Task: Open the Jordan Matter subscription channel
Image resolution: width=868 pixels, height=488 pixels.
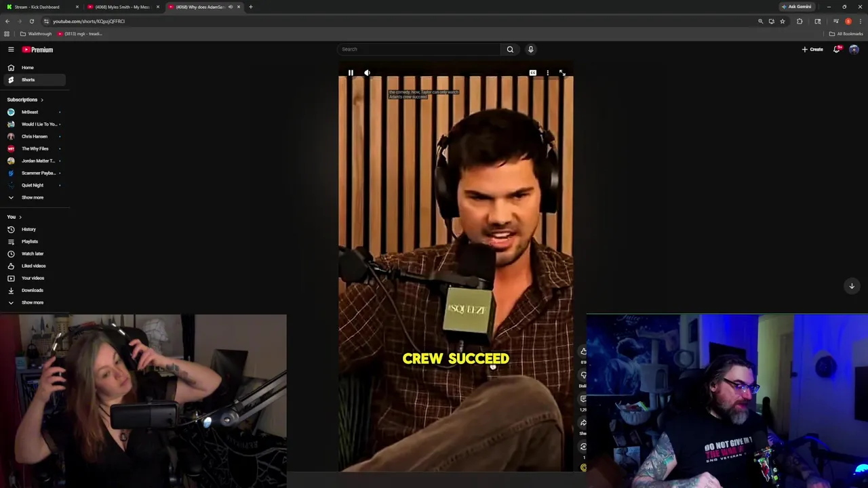Action: [x=33, y=161]
